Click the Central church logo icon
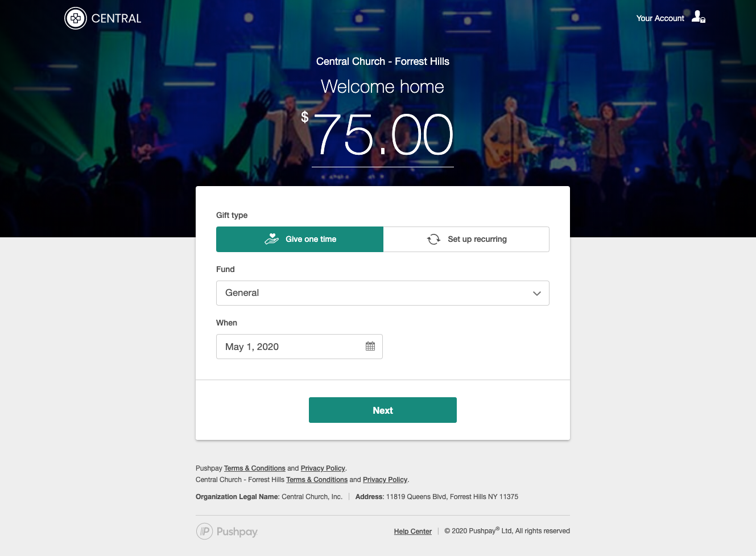 point(76,18)
